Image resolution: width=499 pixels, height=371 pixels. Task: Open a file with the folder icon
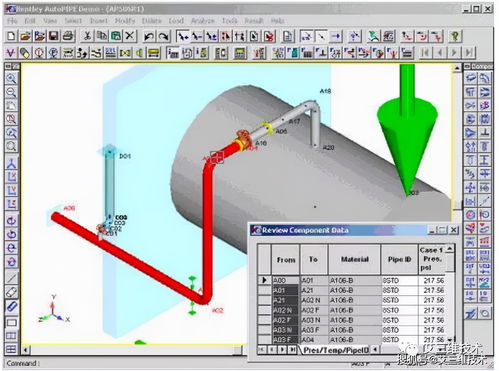pos(25,36)
